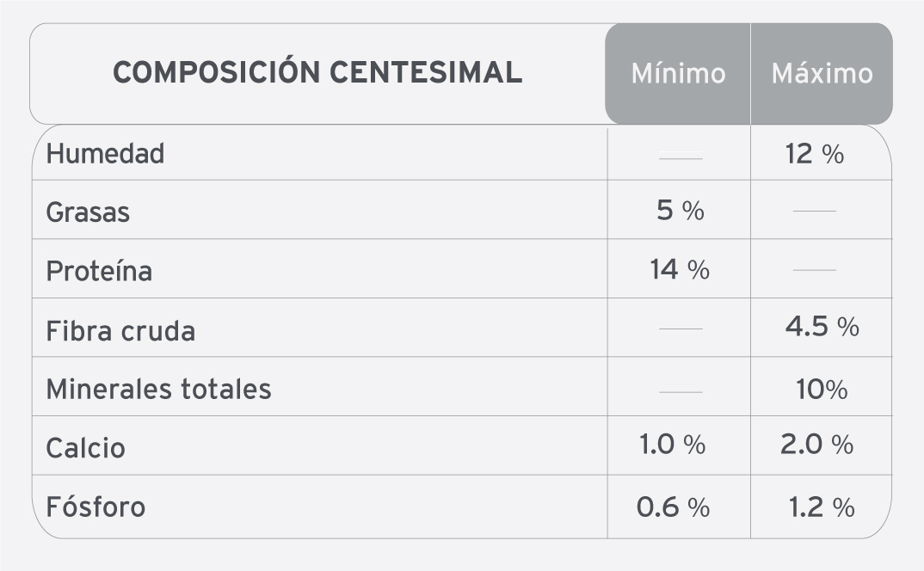Click the 5 % minimum Grasas value

coord(680,211)
